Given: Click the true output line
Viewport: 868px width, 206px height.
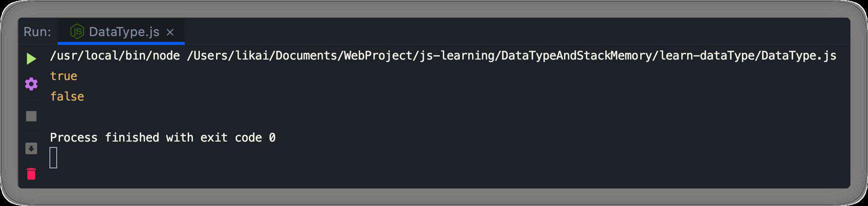Looking at the screenshot, I should 64,76.
